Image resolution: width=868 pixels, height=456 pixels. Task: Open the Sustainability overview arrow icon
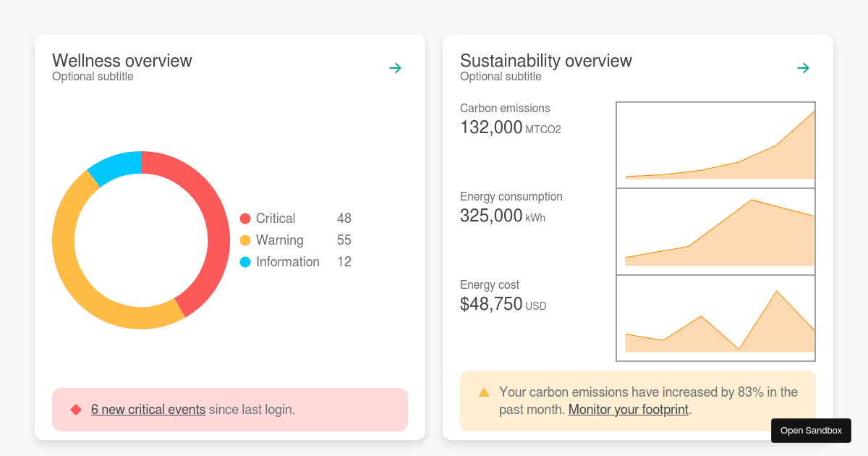[803, 67]
